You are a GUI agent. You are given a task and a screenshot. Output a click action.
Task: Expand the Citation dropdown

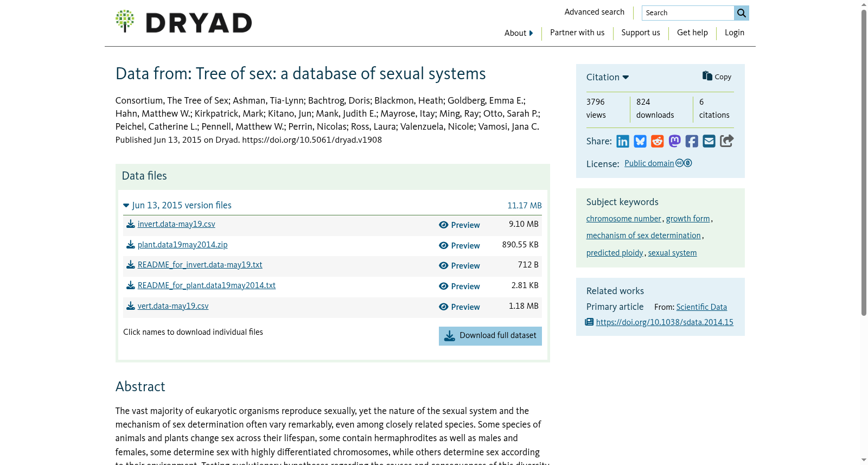608,77
